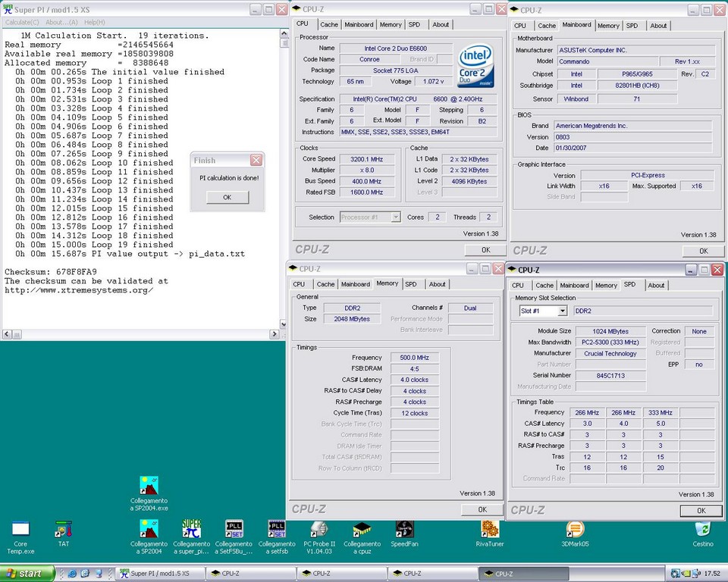The image size is (728, 582).
Task: Click the http://www.xtremesystems.org/ text in Super PI
Action: pyautogui.click(x=79, y=290)
